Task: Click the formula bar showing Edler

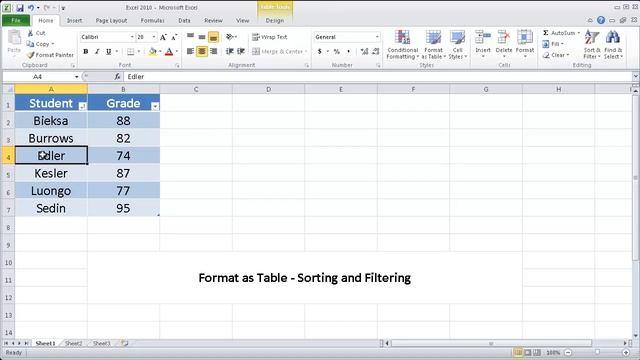Action: point(378,77)
